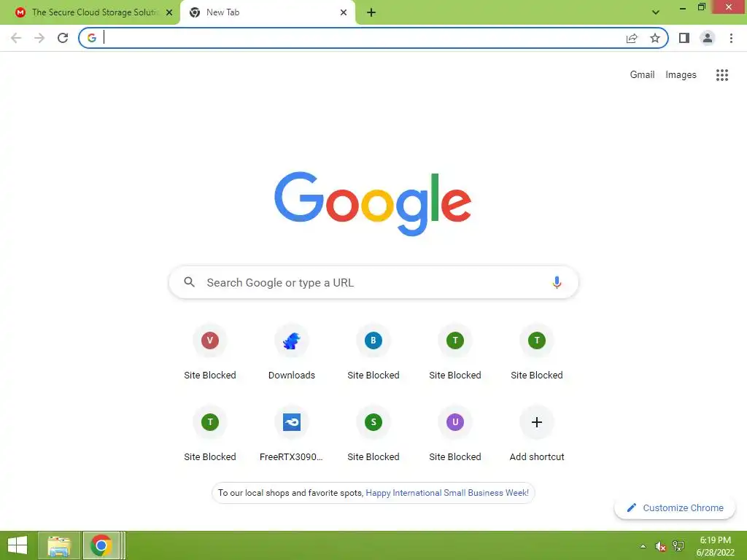This screenshot has height=560, width=747.
Task: Open File Explorer from the taskbar
Action: pyautogui.click(x=59, y=545)
